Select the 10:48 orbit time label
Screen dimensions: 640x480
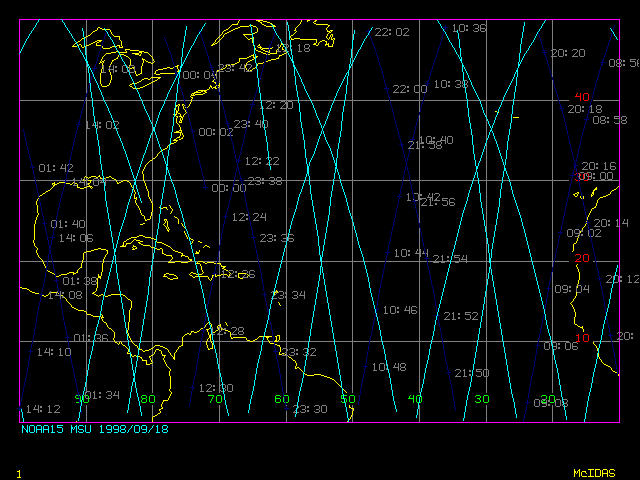tap(389, 367)
